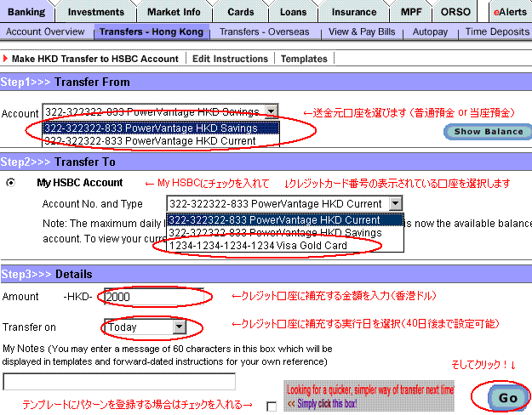The height and width of the screenshot is (415, 532).
Task: Open the Transfer on date dropdown
Action: [146, 327]
